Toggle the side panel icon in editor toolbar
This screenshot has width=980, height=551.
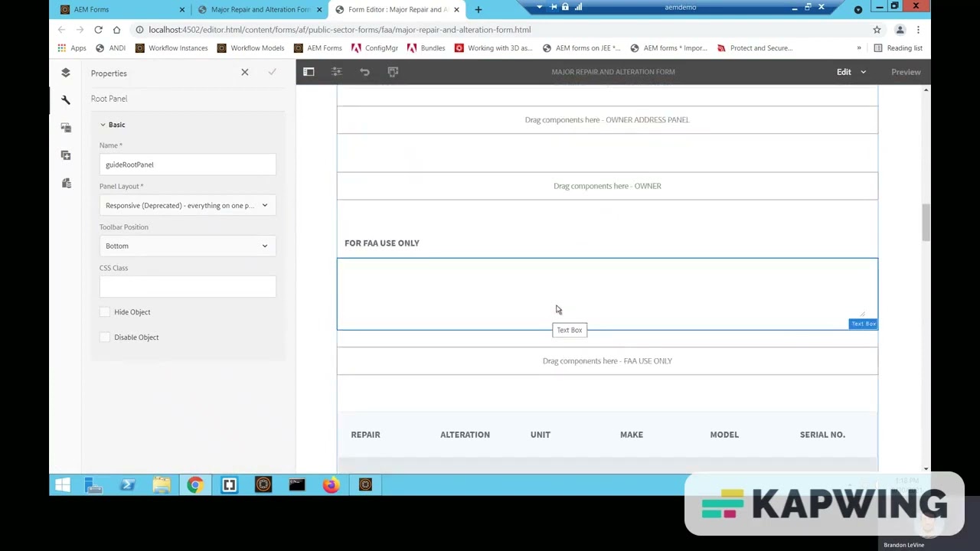[309, 72]
